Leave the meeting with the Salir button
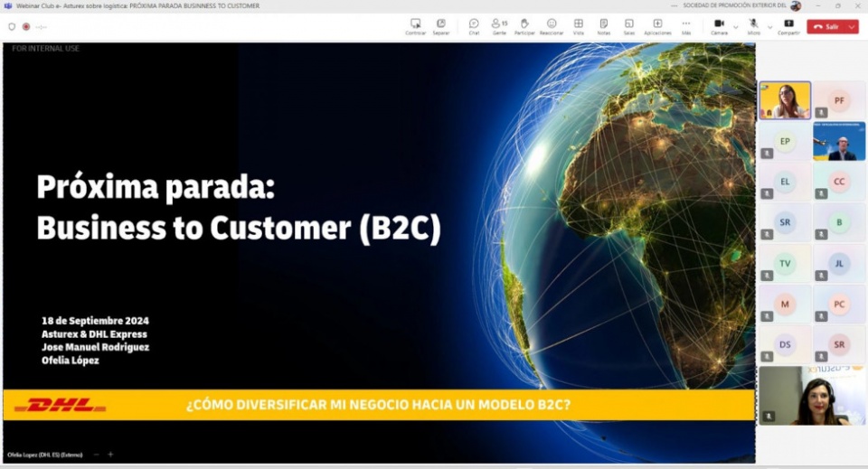Screen dimensions: 868x469 (x=826, y=26)
